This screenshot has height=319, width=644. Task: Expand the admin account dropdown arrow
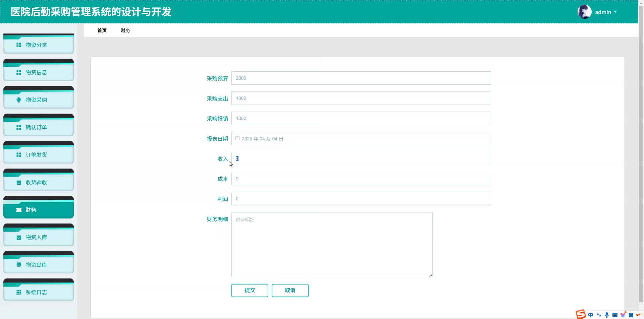click(x=615, y=12)
